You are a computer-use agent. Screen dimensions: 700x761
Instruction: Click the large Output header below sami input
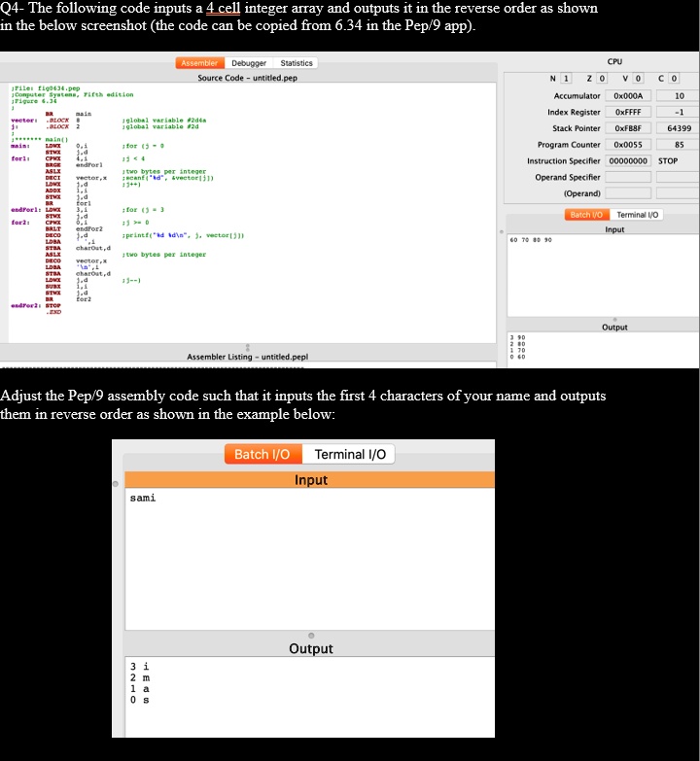[x=310, y=648]
